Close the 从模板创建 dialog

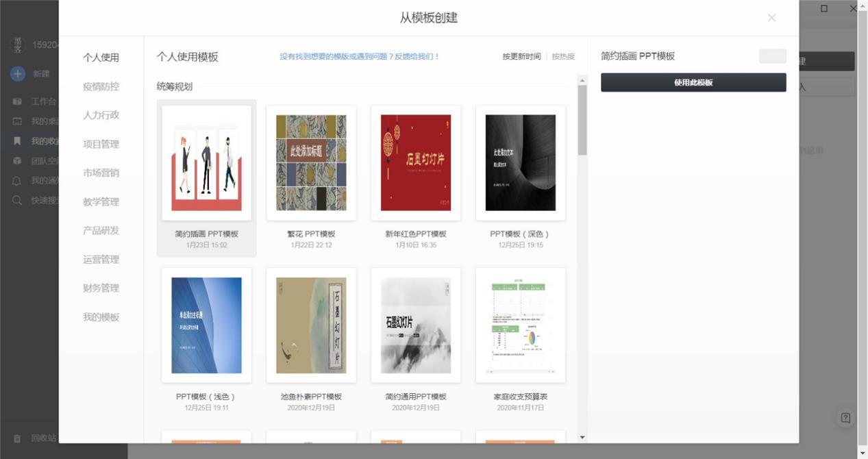click(771, 18)
